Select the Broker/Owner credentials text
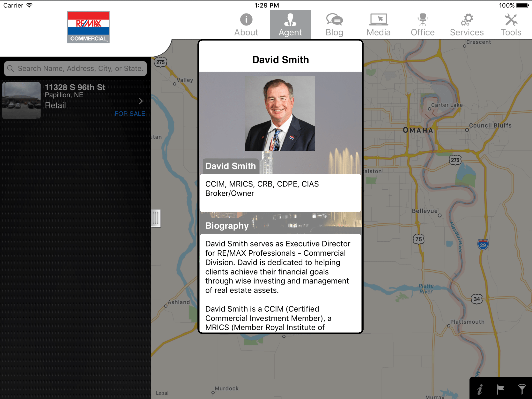Viewport: 532px width, 399px height. (230, 193)
